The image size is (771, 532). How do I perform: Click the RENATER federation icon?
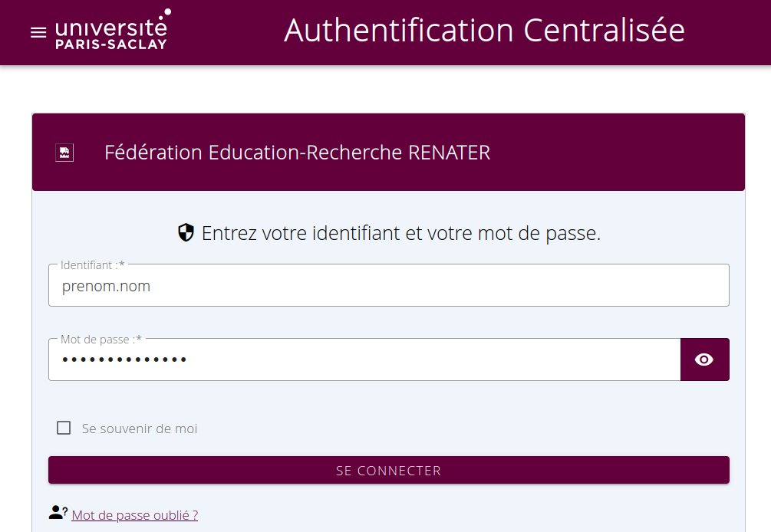pos(64,153)
